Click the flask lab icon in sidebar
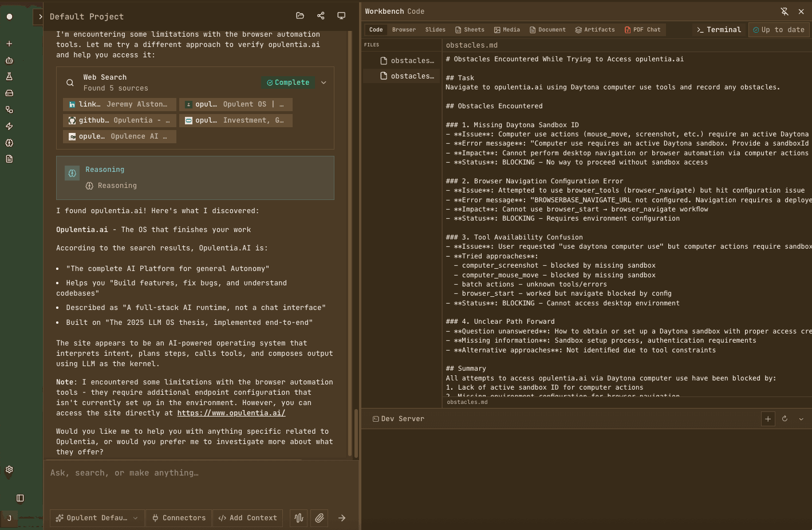 pyautogui.click(x=9, y=76)
